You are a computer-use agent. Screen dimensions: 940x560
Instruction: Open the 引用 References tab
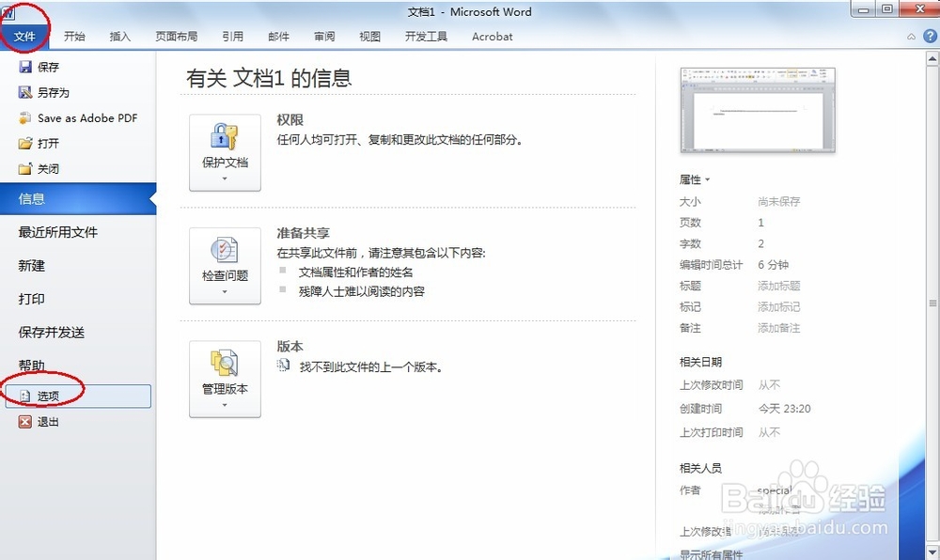[232, 37]
